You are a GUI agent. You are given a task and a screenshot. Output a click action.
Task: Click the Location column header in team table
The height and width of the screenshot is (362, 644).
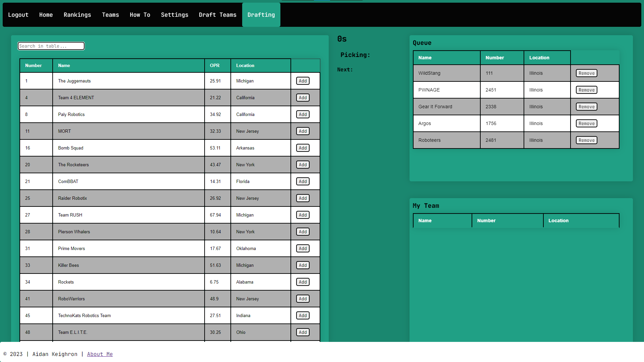[261, 65]
